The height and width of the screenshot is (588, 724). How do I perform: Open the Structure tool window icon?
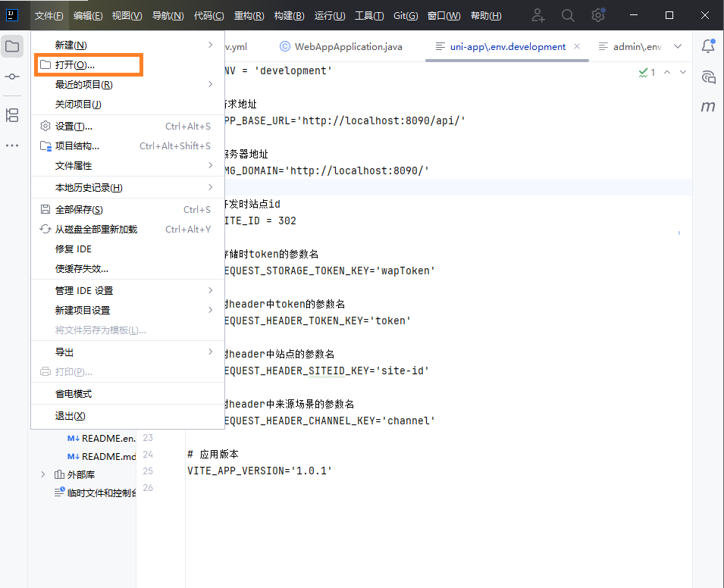(12, 115)
